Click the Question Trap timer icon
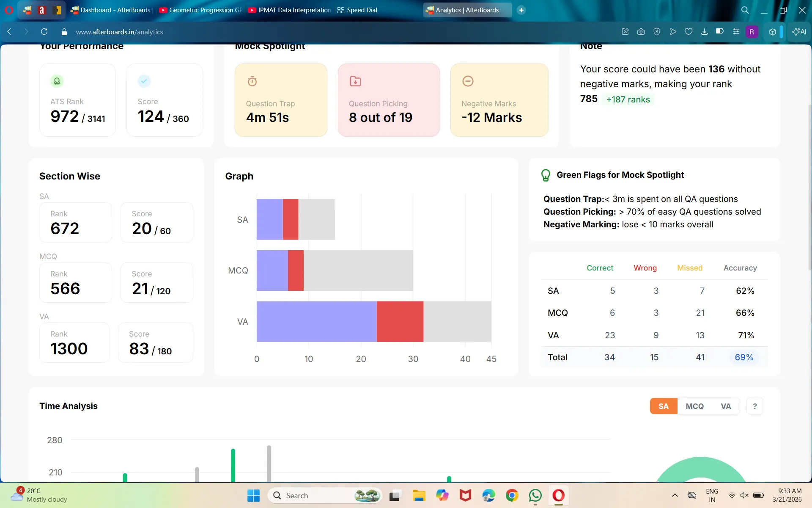Screen dimensions: 812x508 (252, 81)
